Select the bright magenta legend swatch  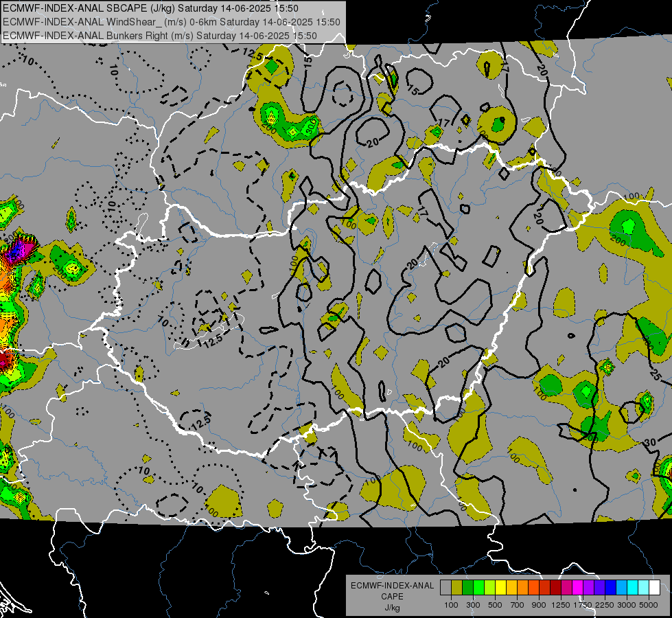578,587
